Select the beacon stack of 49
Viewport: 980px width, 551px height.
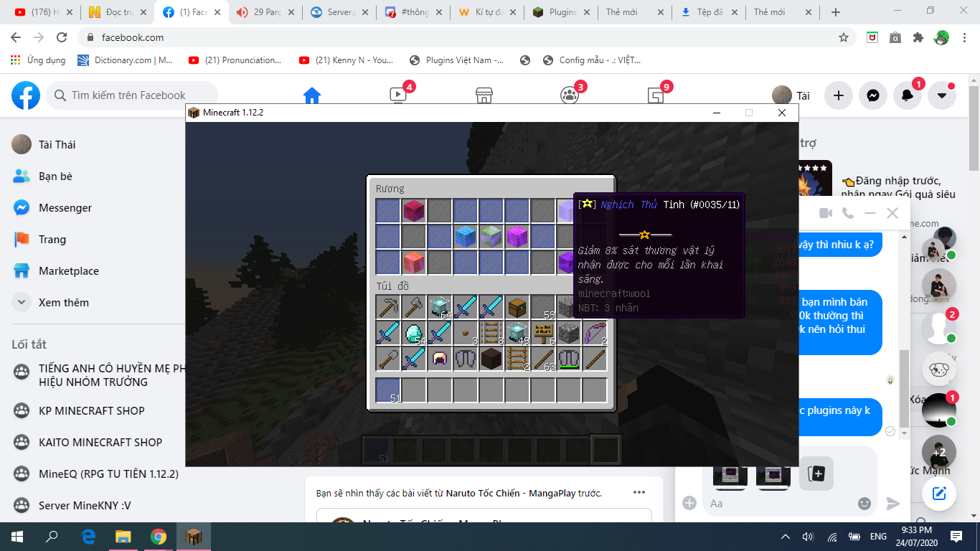517,333
